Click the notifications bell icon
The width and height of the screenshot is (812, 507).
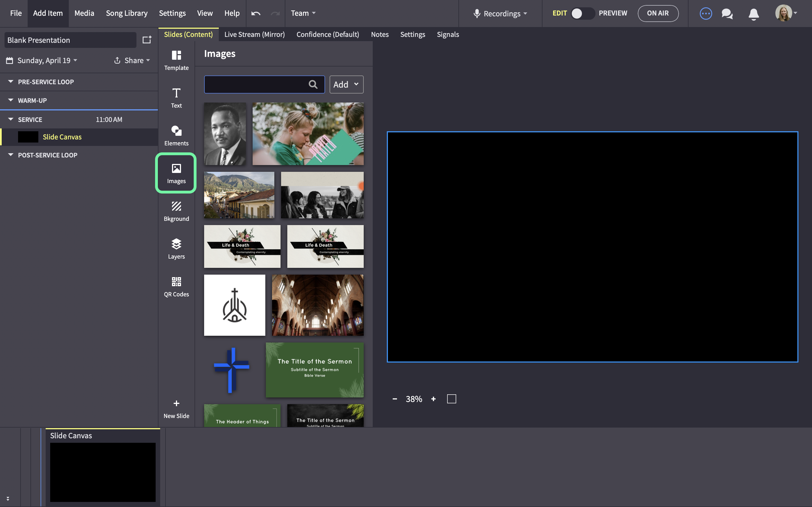coord(754,14)
